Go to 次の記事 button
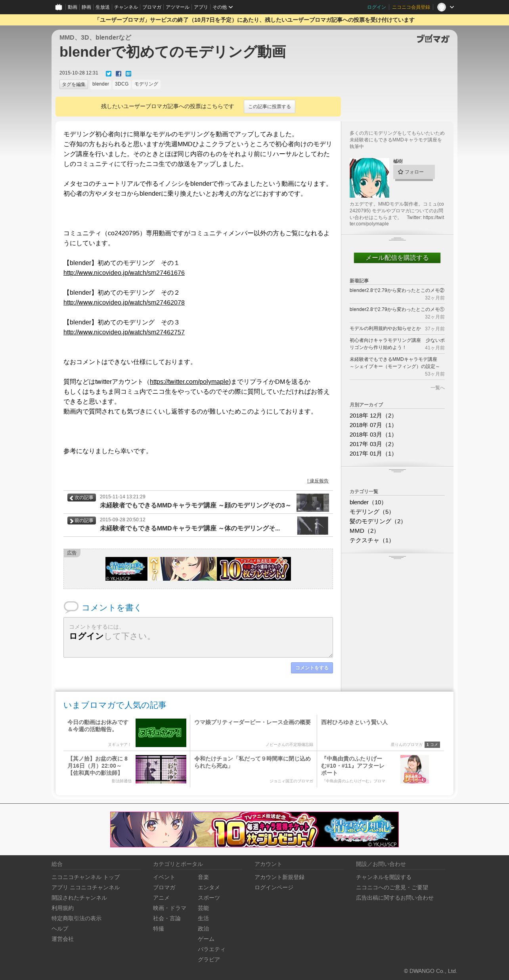Viewport: 509px width, 980px height. (82, 498)
